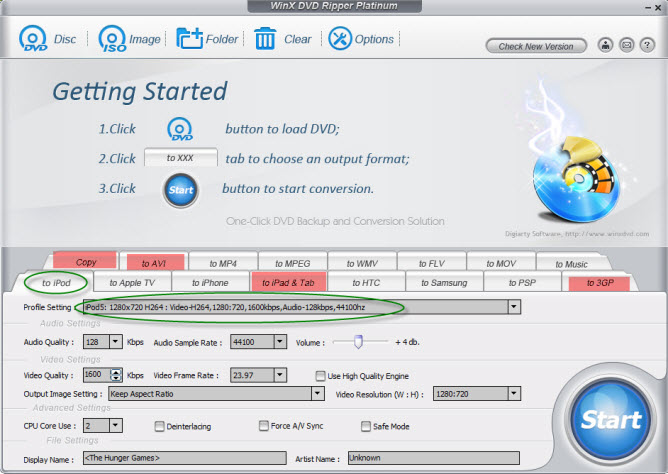Close the WinX DVD Ripper window

658,8
